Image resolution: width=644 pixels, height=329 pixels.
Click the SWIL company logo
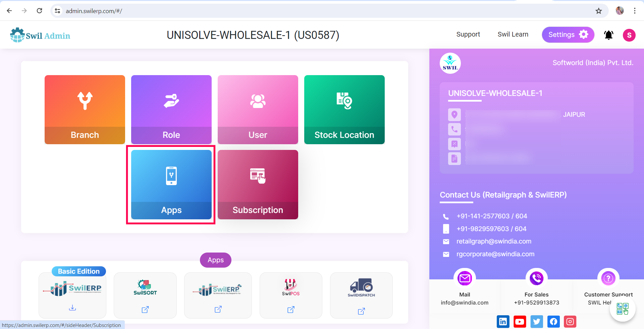tap(450, 63)
